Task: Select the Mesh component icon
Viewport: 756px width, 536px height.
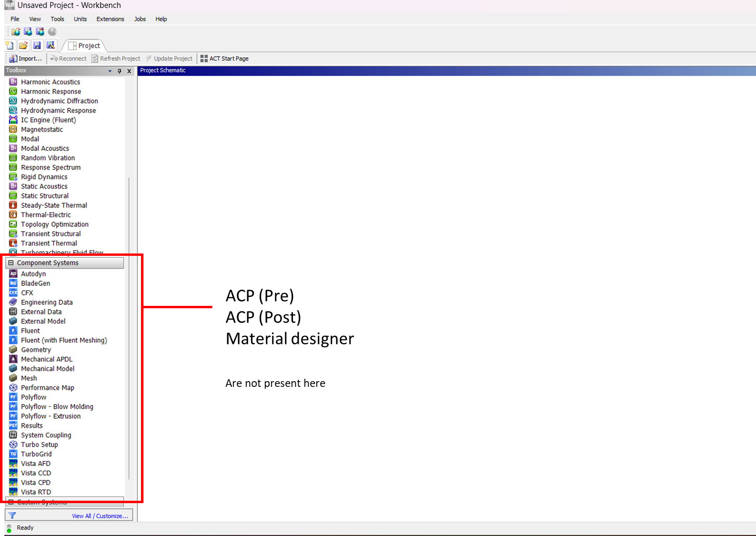Action: 13,378
